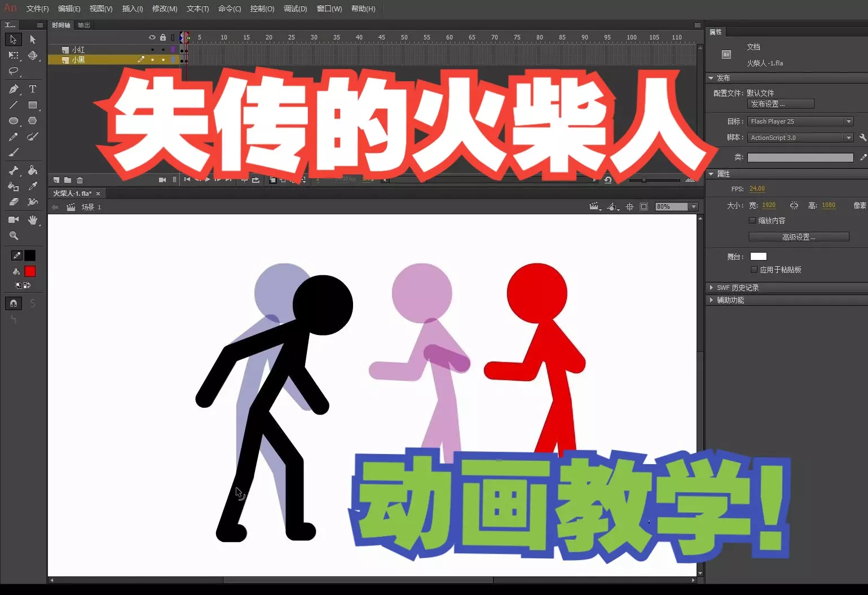The image size is (868, 595).
Task: Expand the SWF 历史记录 section
Action: 711,288
